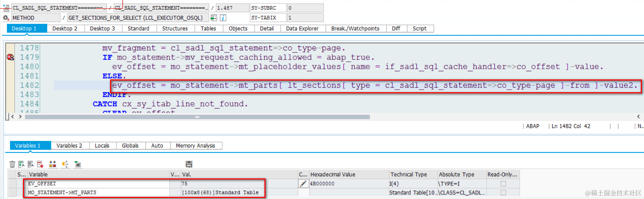Click the class document icon beside the CL_SADL_SQL_STATEMENT field
This screenshot has width=644, height=199.
[x=6, y=8]
